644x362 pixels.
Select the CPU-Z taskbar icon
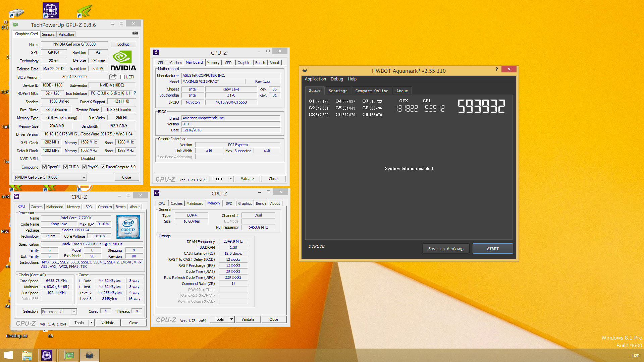[46, 355]
